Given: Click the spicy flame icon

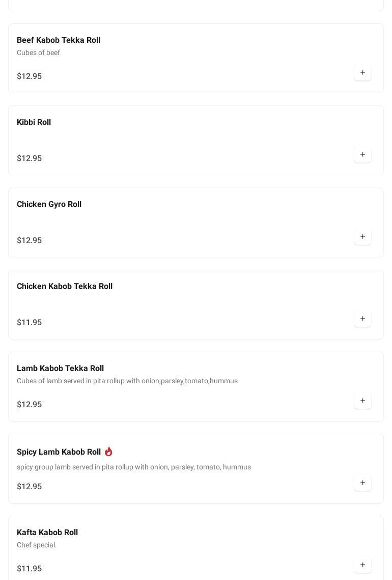Looking at the screenshot, I should point(108,452).
